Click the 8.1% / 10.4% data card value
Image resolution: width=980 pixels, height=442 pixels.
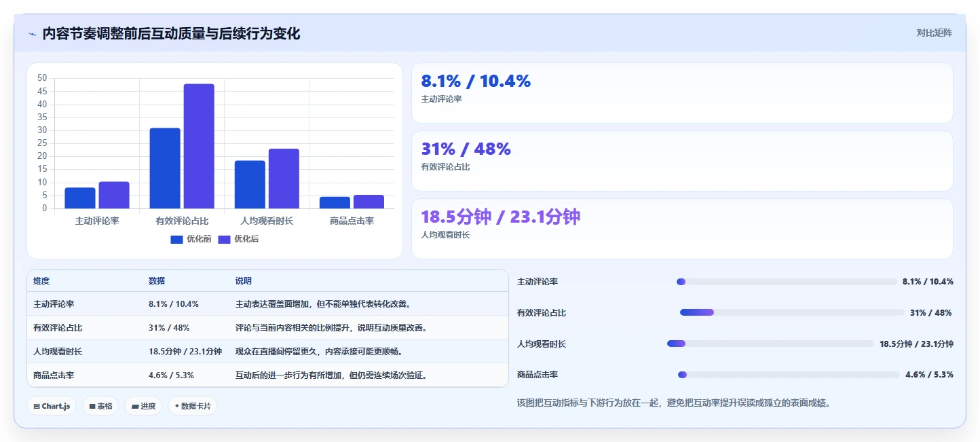pyautogui.click(x=476, y=81)
